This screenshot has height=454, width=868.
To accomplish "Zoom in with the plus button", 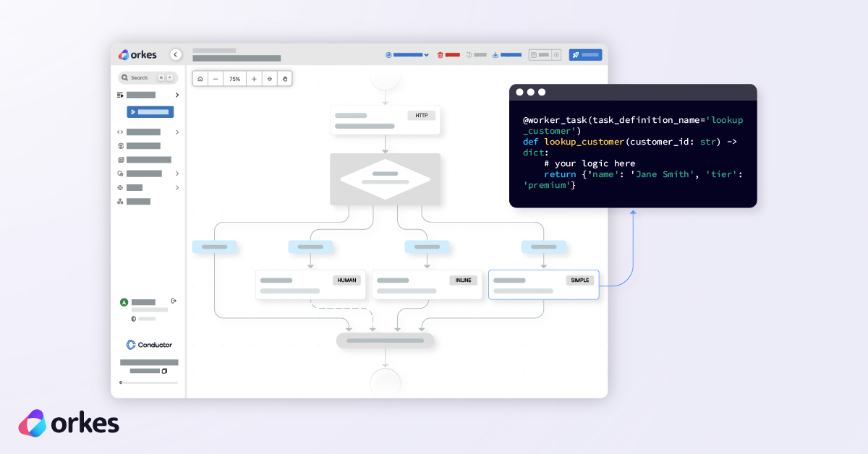I will (x=254, y=78).
